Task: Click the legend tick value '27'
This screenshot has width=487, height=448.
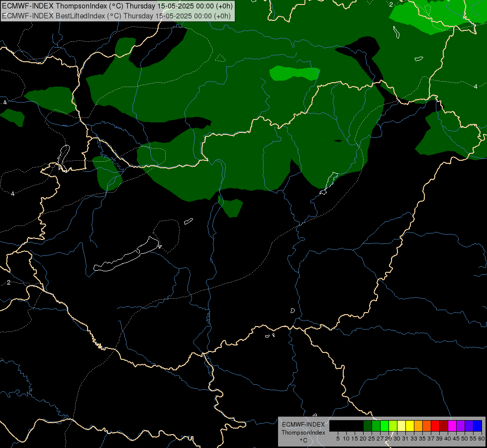Action: point(380,439)
